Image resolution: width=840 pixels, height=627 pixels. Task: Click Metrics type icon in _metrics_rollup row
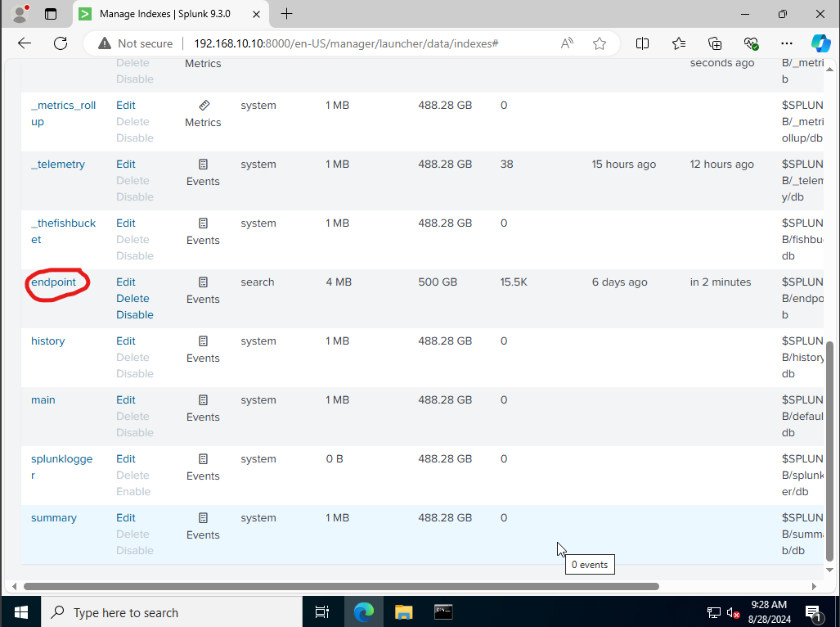[204, 105]
